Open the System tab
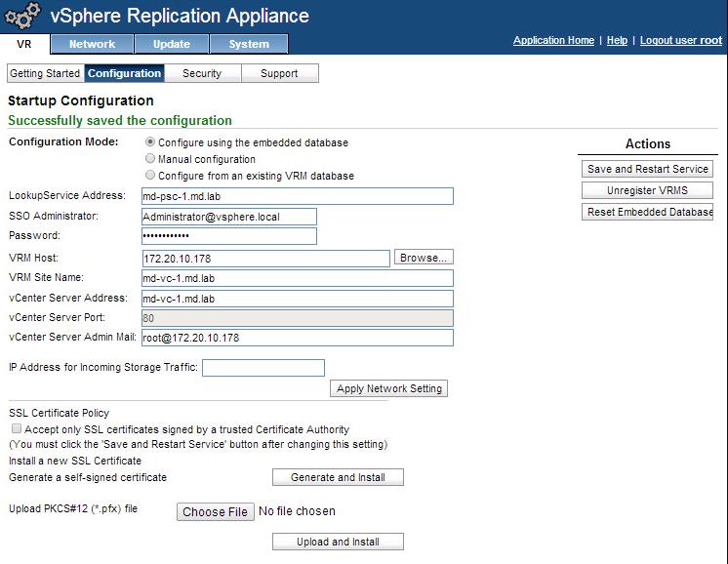The image size is (728, 564). (249, 44)
